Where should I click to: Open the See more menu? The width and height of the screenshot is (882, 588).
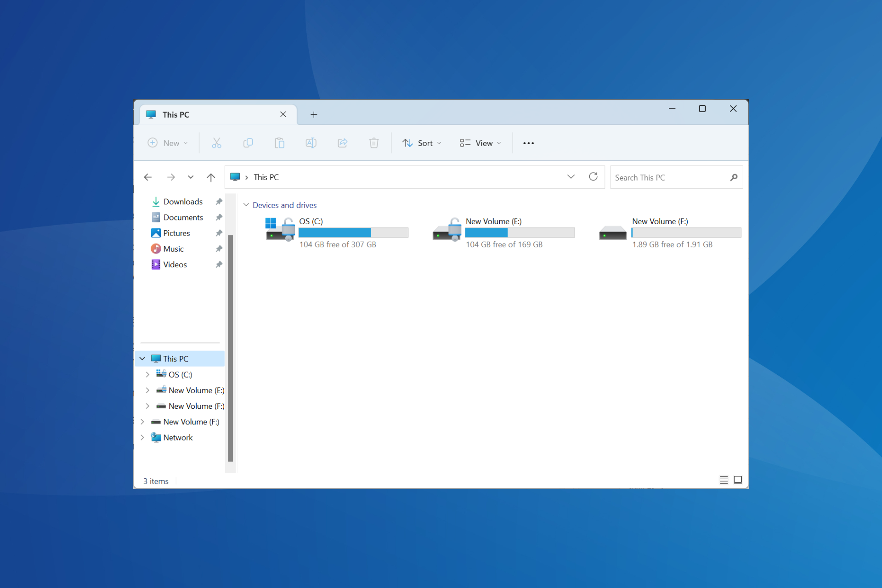coord(528,143)
